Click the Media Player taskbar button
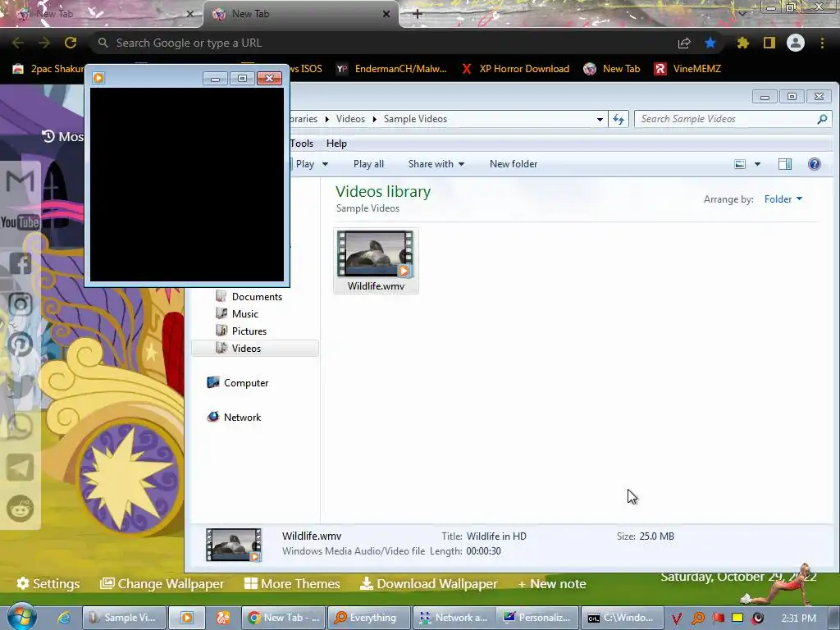 (x=187, y=618)
